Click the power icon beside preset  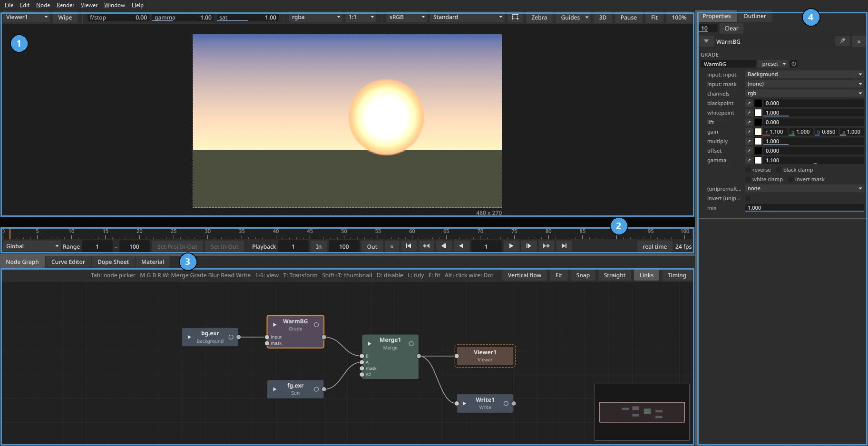794,64
